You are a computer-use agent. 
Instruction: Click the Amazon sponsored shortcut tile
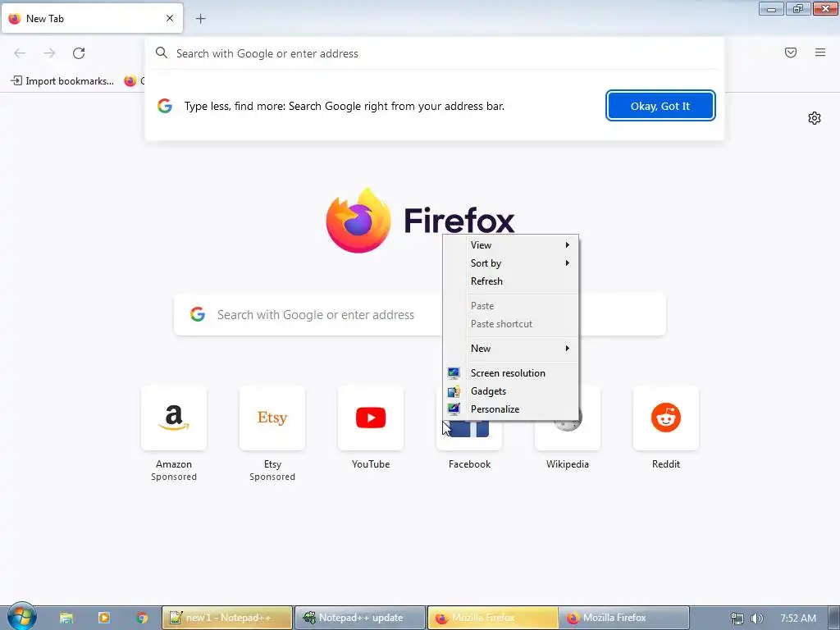tap(174, 418)
